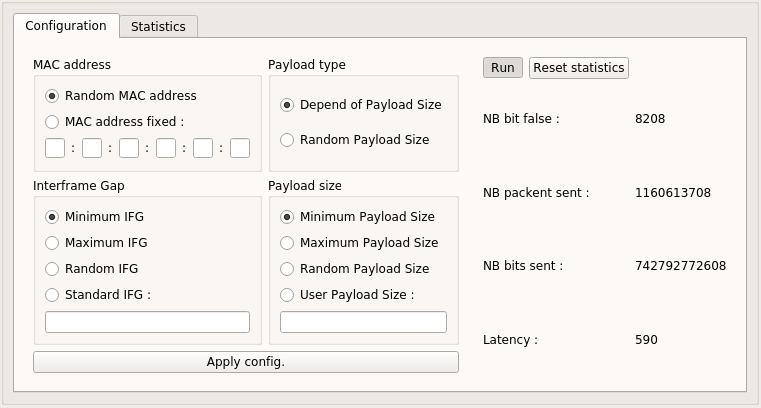Image resolution: width=761 pixels, height=408 pixels.
Task: Choose MAC address fixed option
Action: (115, 121)
